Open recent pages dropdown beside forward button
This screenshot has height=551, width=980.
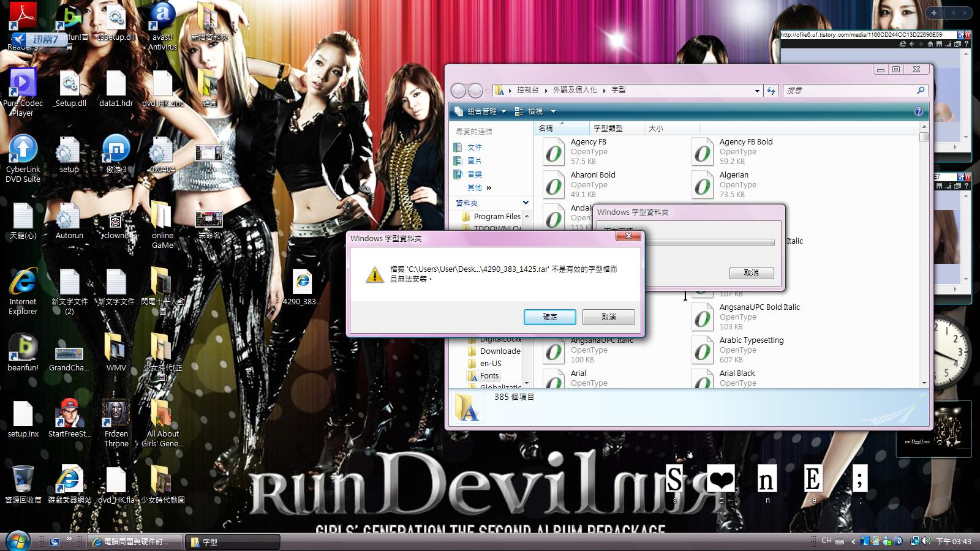click(488, 91)
